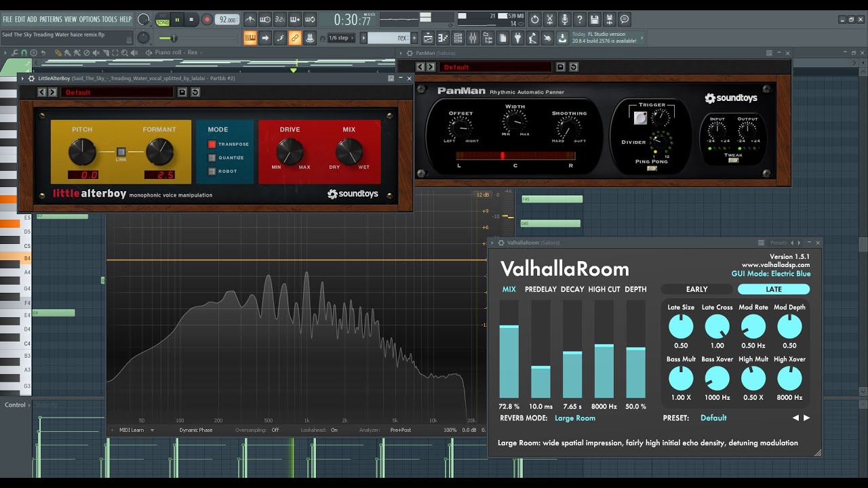The image size is (868, 488).
Task: Open the browser icon in toolbar
Action: 488,38
